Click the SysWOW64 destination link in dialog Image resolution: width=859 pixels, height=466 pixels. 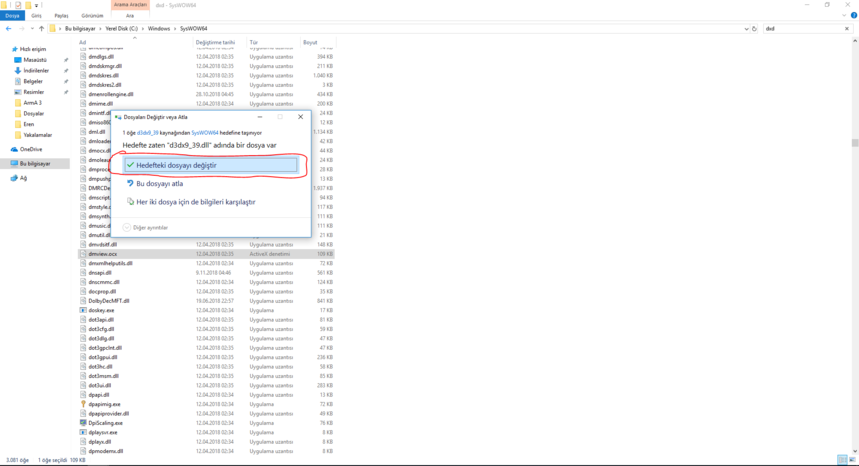point(204,133)
